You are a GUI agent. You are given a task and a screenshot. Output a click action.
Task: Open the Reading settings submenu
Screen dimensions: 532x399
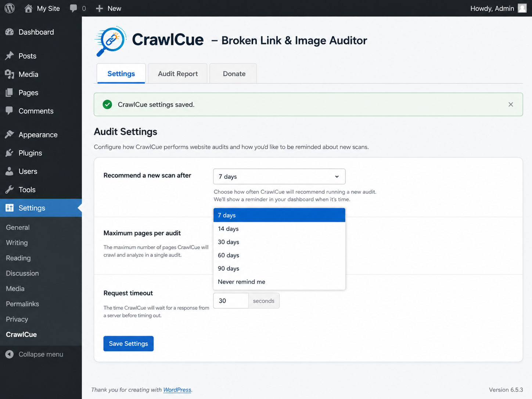click(x=18, y=258)
